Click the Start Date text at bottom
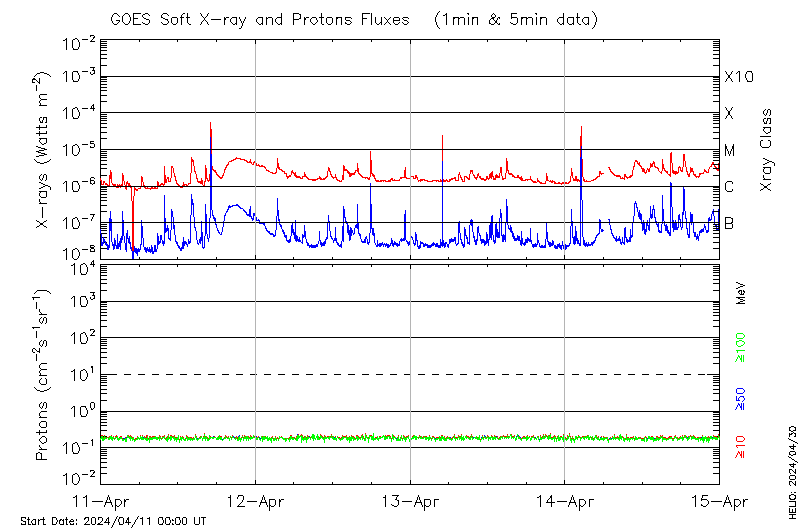Screen dimensions: 800x530 113,521
